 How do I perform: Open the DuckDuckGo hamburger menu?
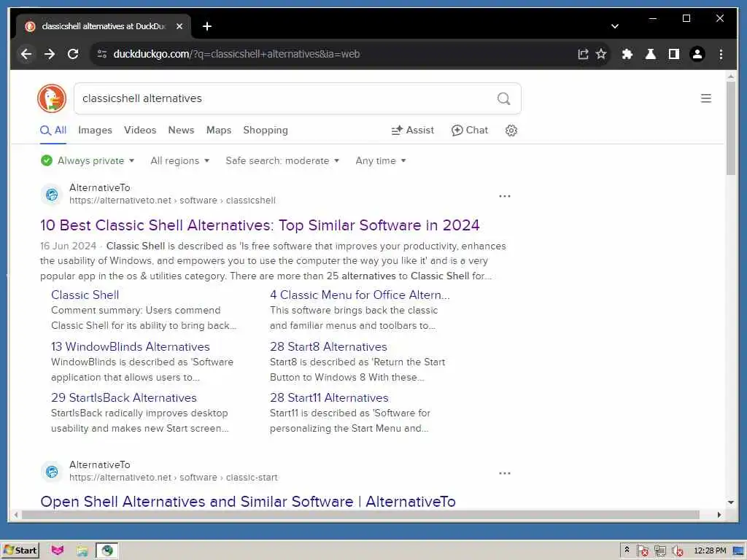(x=706, y=98)
